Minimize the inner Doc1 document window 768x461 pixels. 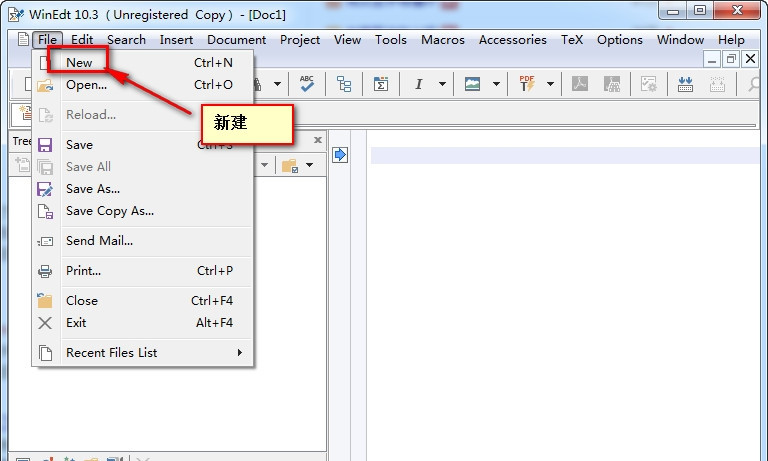[x=712, y=59]
